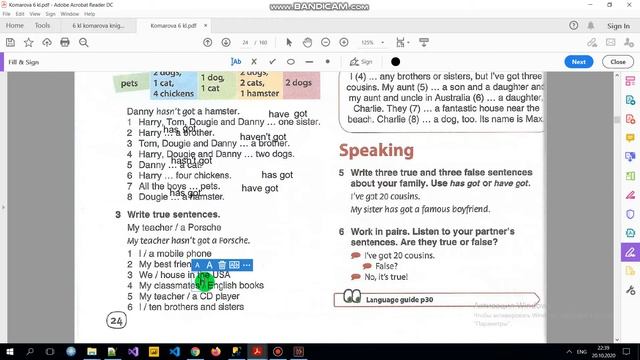Screen dimensions: 640x360
Task: Select the circle shape tool
Action: (x=291, y=62)
